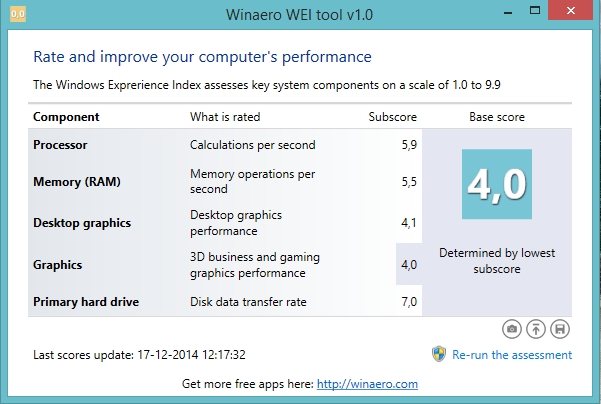Screen dimensions: 601x404
Task: Click 'Determined by lowest subscore' text
Action: point(497,261)
